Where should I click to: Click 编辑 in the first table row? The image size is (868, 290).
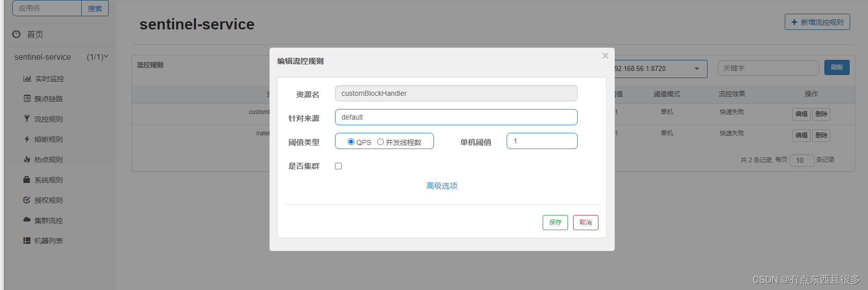[802, 114]
